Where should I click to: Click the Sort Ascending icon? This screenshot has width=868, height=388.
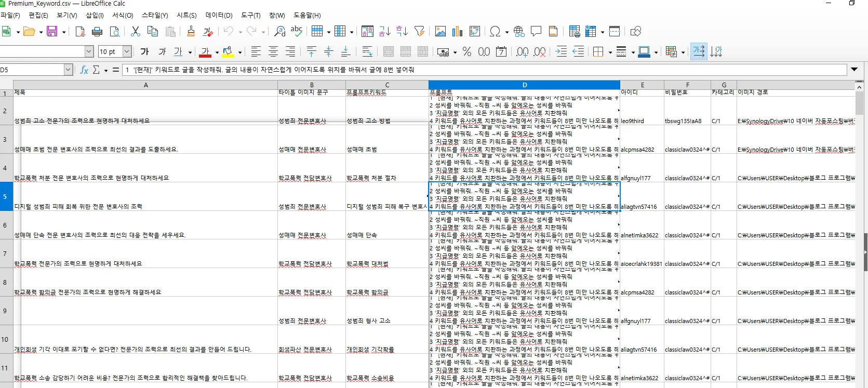pos(384,32)
